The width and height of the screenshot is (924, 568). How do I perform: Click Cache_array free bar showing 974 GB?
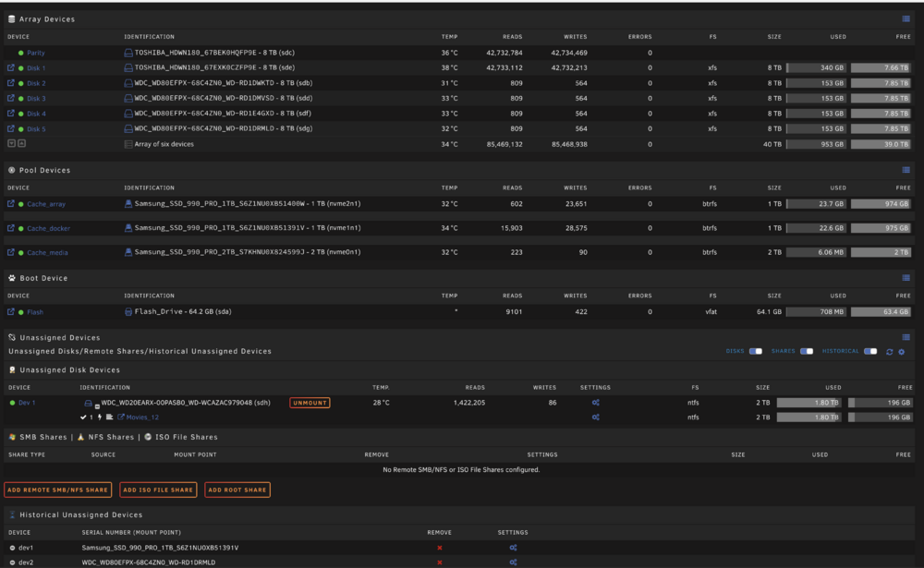881,204
